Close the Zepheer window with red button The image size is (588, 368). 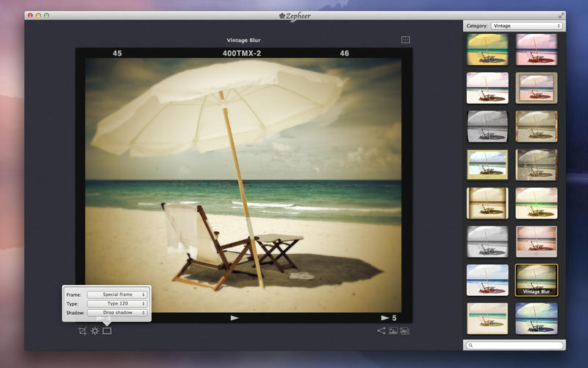(x=30, y=15)
